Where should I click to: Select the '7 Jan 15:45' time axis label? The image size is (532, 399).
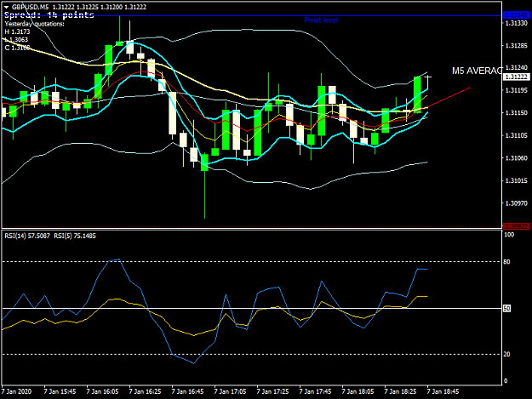pos(60,391)
